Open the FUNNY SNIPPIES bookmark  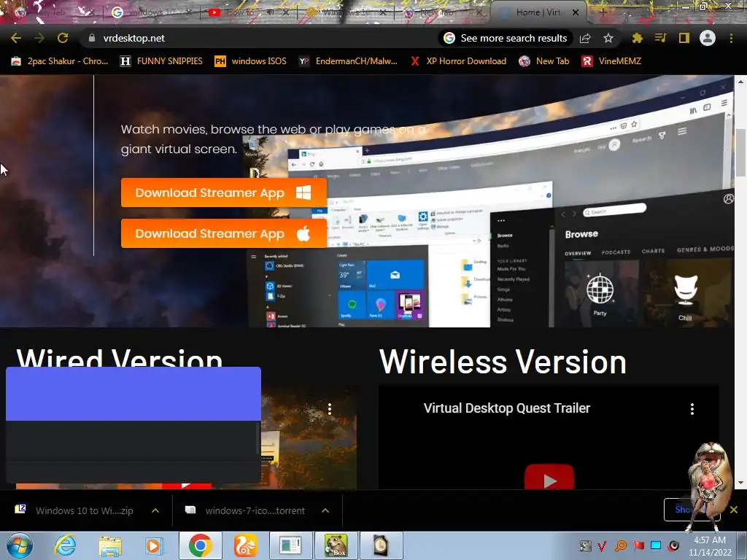coord(161,61)
